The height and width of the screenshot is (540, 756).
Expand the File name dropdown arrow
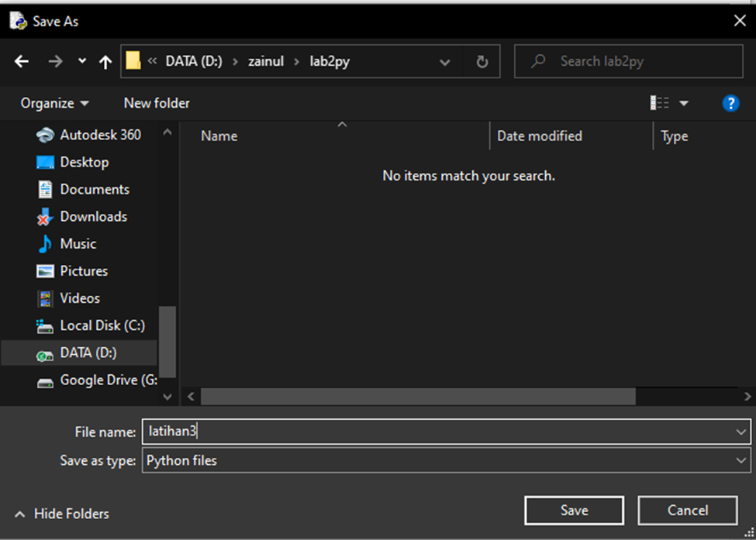pyautogui.click(x=741, y=432)
